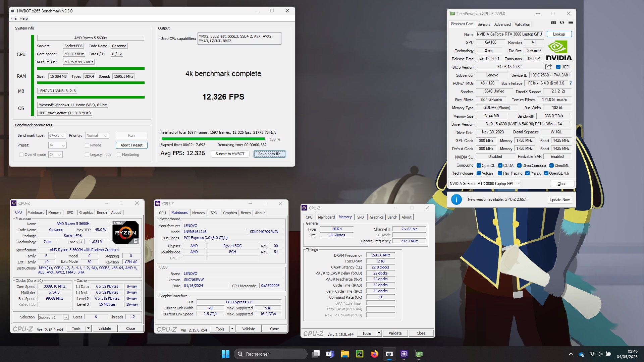Click the benchmark progress bar at 100%

(213, 139)
